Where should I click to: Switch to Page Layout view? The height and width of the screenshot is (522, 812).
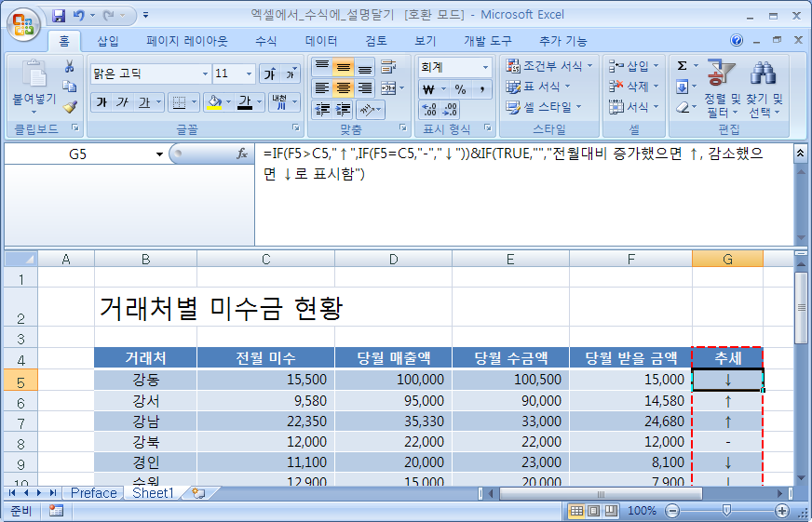coord(594,511)
